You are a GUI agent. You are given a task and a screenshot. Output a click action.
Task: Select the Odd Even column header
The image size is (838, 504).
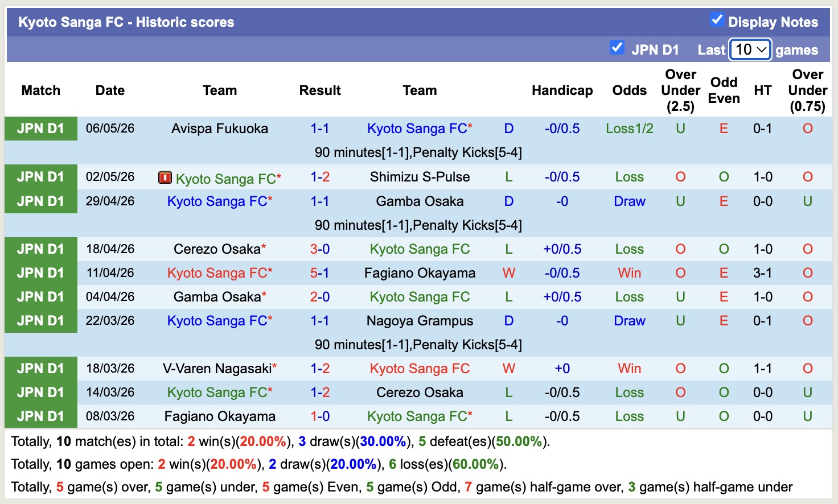point(724,90)
